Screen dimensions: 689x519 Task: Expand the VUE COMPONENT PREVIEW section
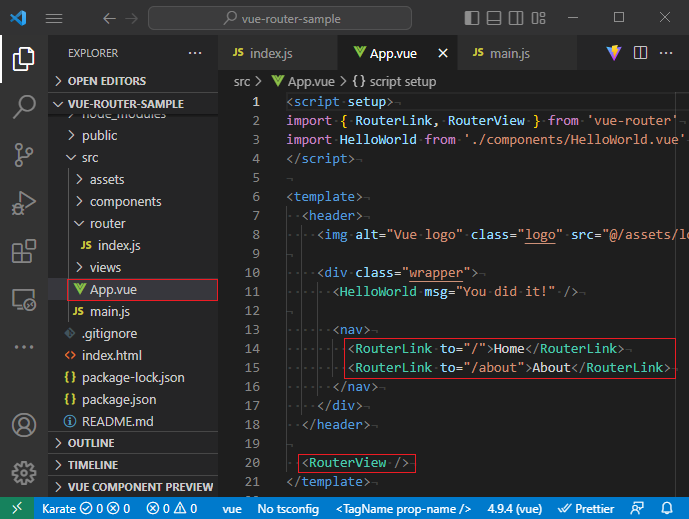point(133,487)
